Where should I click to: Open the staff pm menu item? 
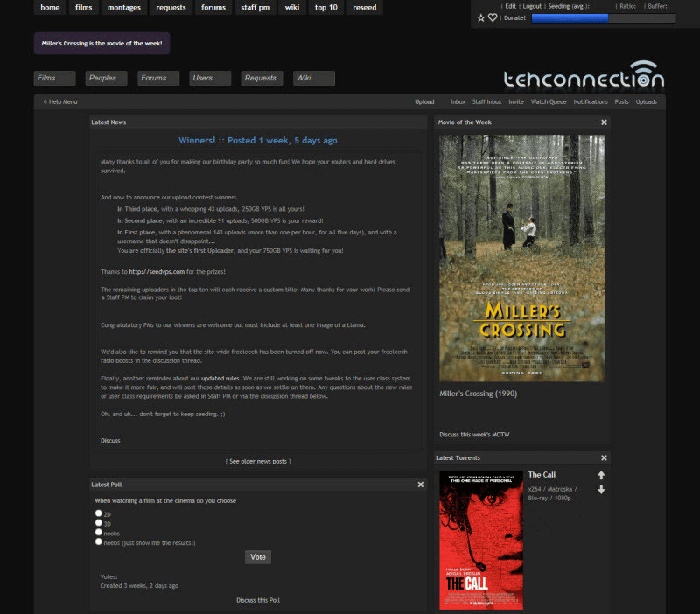point(255,8)
